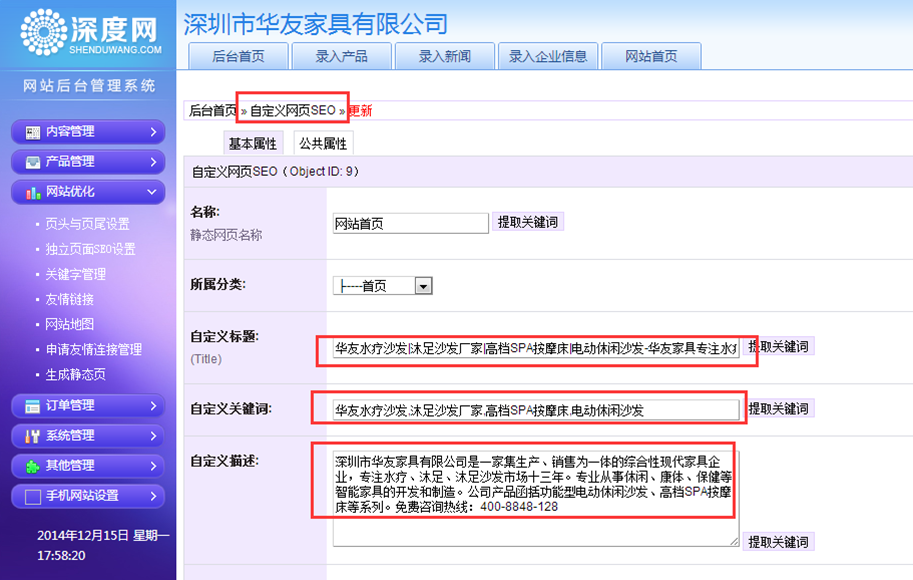This screenshot has height=580, width=913.
Task: Click the 内容管理 sidebar icon
Action: (x=33, y=132)
